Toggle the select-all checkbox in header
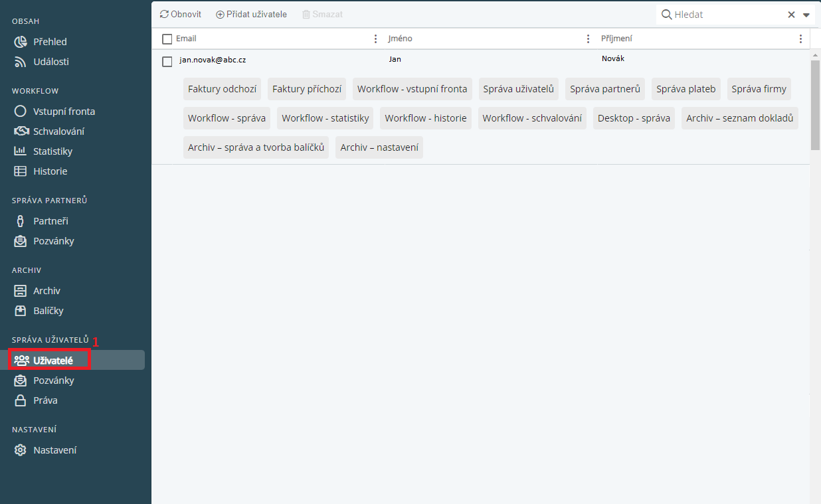821x504 pixels. click(167, 39)
